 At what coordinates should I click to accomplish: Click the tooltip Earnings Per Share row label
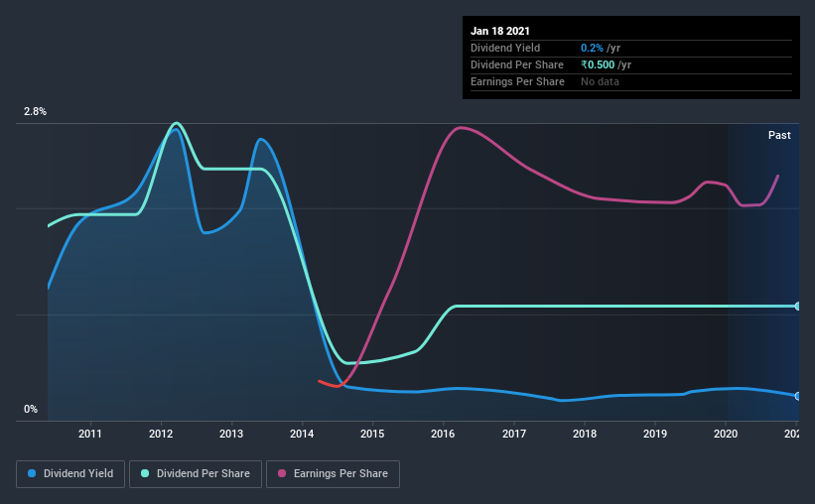pyautogui.click(x=517, y=81)
